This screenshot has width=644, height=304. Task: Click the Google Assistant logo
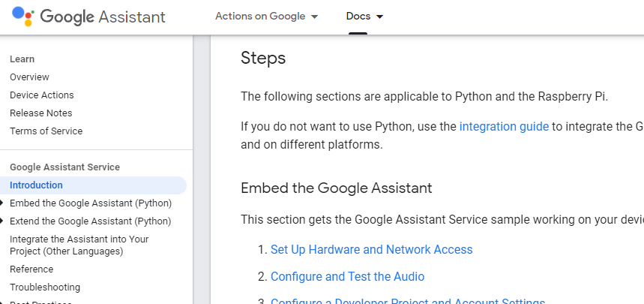88,17
